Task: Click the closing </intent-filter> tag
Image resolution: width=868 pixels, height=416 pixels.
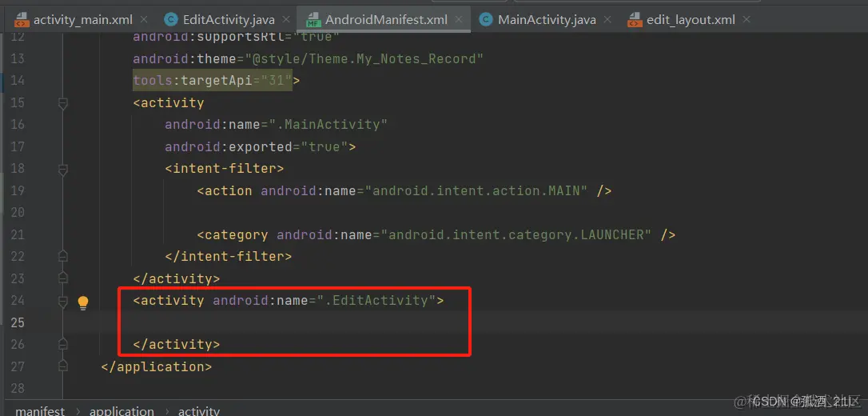Action: click(x=228, y=256)
